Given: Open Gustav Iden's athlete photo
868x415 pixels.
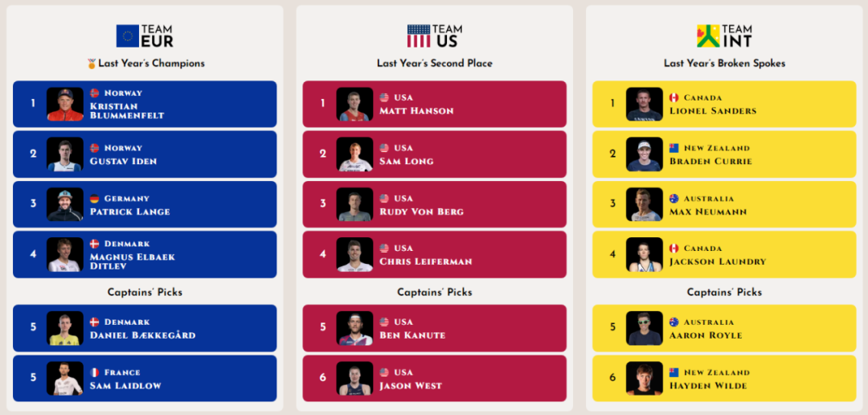Looking at the screenshot, I should pyautogui.click(x=65, y=154).
